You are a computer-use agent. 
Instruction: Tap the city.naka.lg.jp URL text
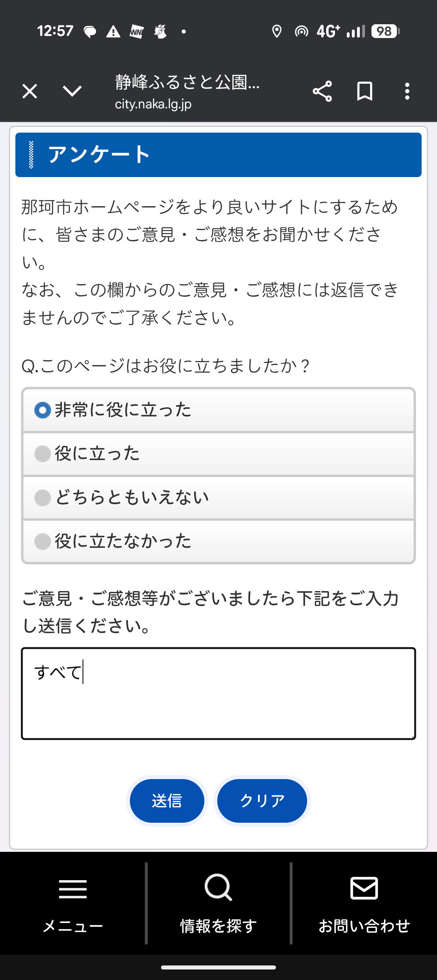click(x=153, y=104)
